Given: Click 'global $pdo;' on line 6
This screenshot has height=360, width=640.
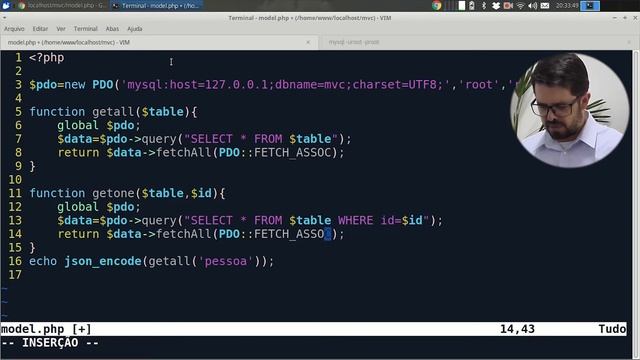Looking at the screenshot, I should [98, 125].
